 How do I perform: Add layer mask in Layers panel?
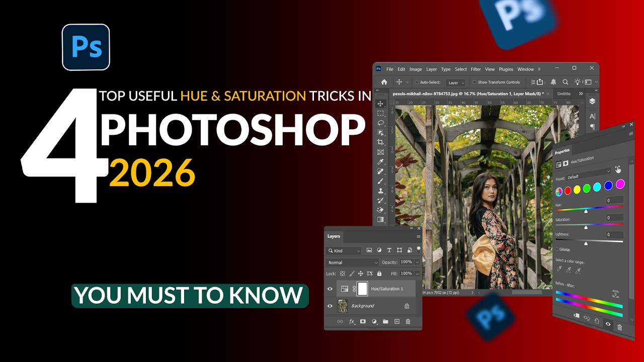coord(363,321)
